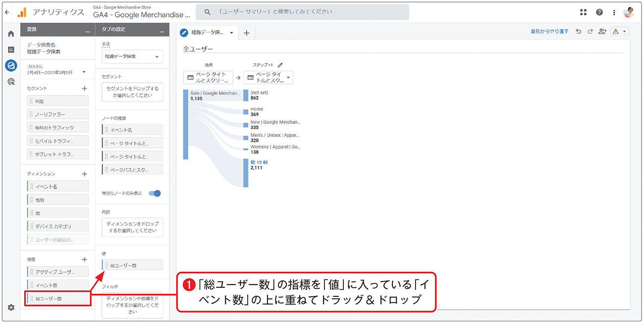Open the three-dot more options menu
This screenshot has height=323, width=644.
[x=614, y=12]
